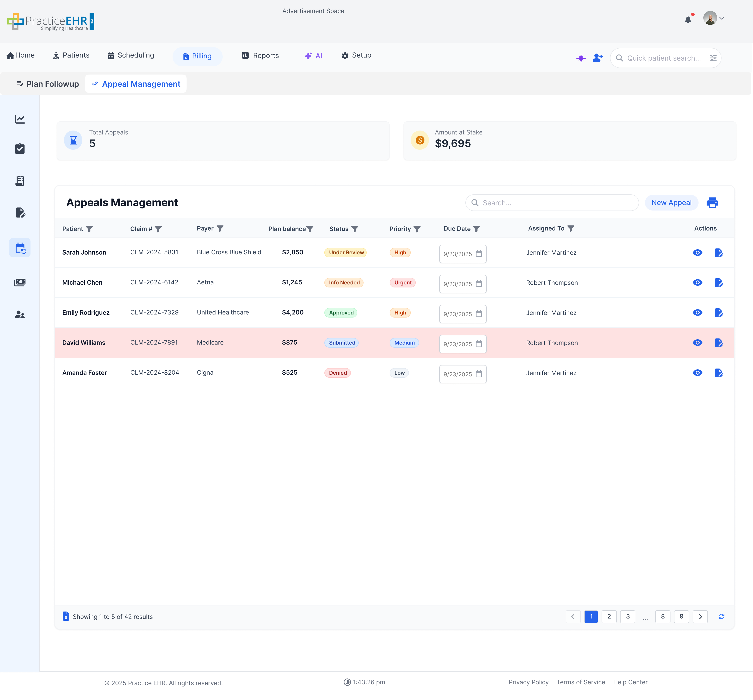Select the clipboard checkmark sidebar icon
Screen dimensions: 753x700
tap(20, 149)
